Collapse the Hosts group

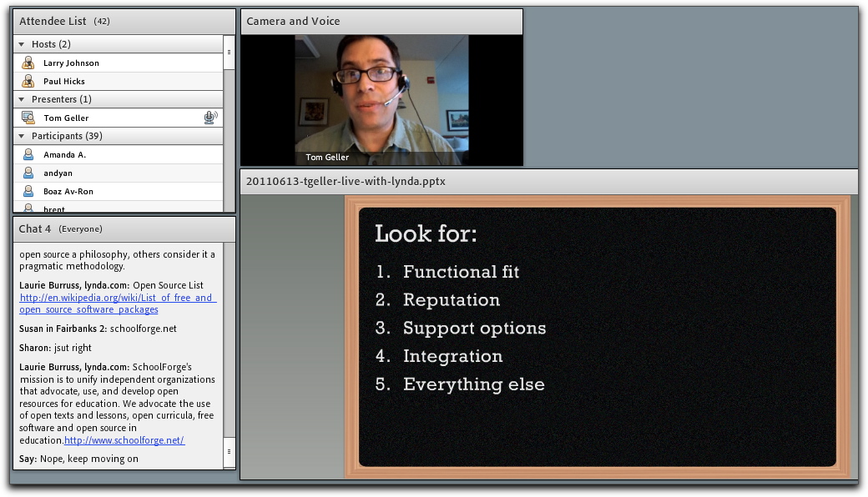click(x=22, y=44)
